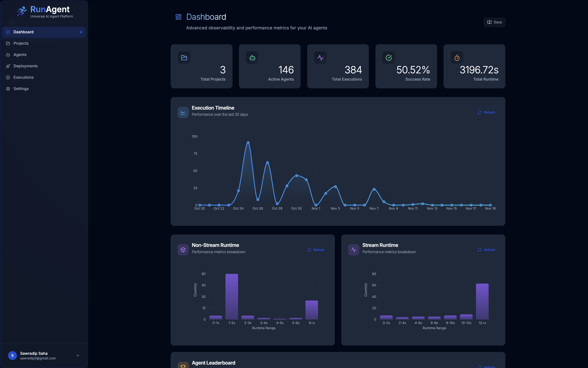Click the Executions play icon in sidebar
Screen dimensions: 588x368
click(8, 77)
